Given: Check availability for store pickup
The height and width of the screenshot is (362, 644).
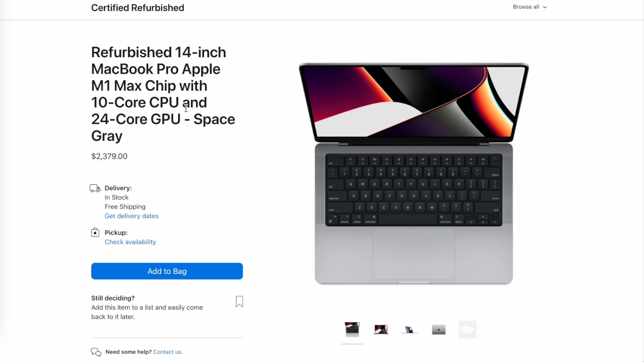Looking at the screenshot, I should 130,242.
